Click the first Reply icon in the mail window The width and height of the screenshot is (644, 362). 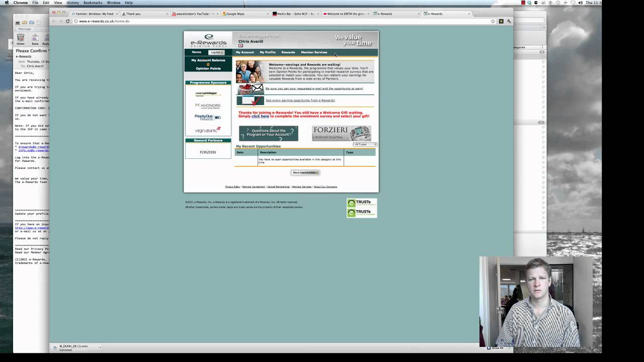(35, 39)
